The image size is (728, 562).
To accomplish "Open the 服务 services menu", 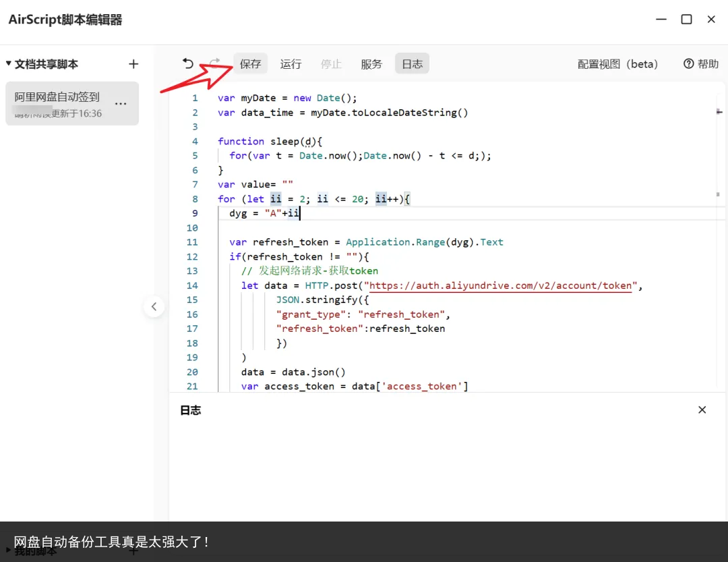I will point(371,63).
